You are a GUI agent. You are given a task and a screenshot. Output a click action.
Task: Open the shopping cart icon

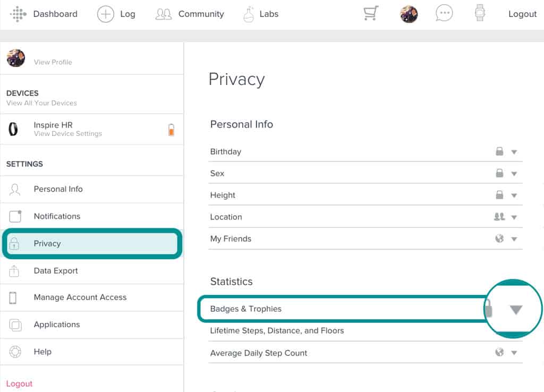pyautogui.click(x=370, y=14)
